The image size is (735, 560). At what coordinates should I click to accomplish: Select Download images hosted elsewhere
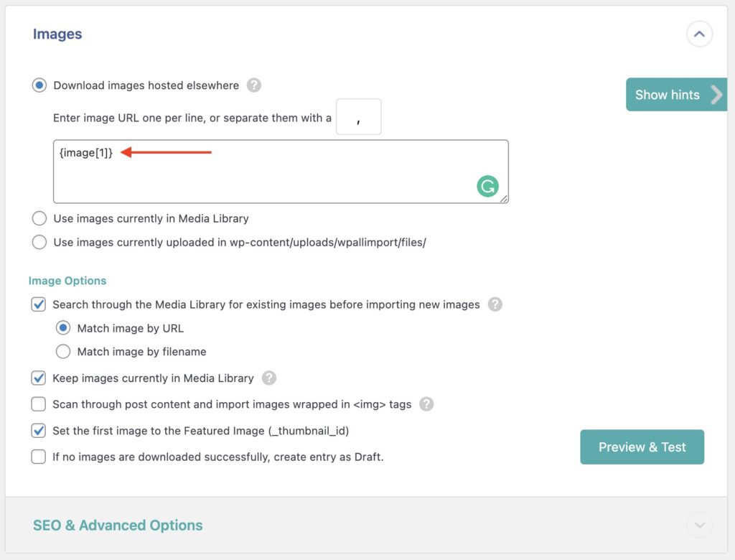(39, 85)
